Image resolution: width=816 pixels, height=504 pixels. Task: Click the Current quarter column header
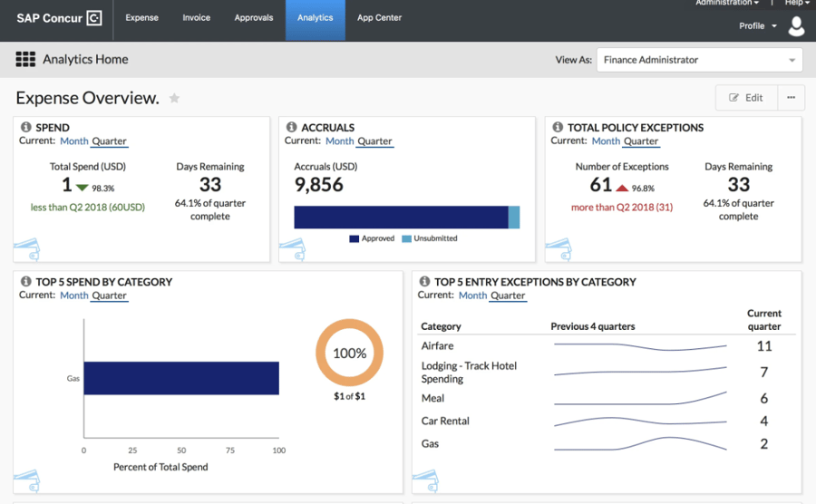[x=764, y=320]
